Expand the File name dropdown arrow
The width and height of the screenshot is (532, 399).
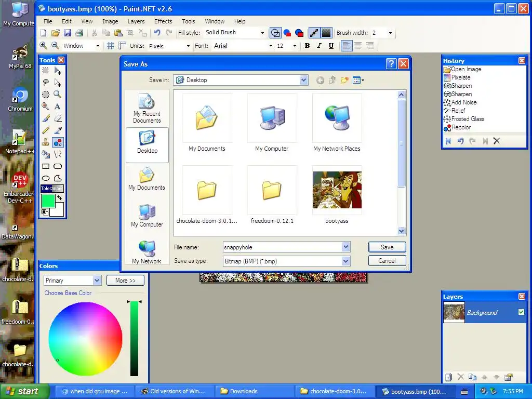[345, 247]
